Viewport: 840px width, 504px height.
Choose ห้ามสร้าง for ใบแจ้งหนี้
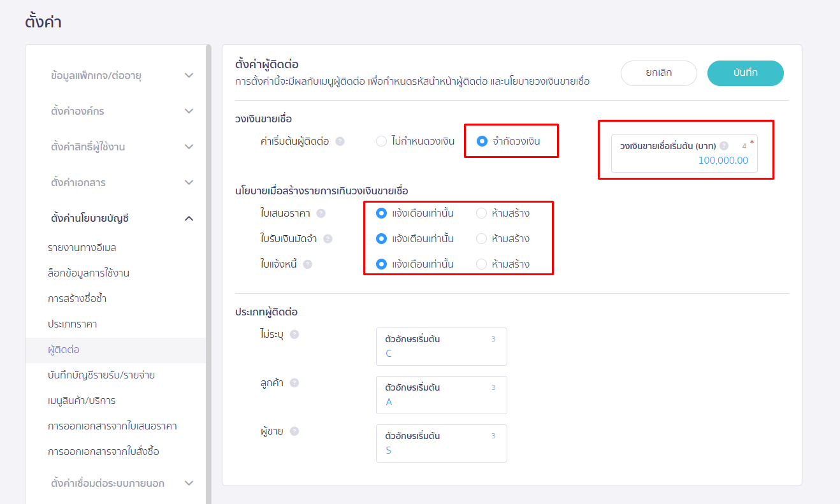click(482, 264)
